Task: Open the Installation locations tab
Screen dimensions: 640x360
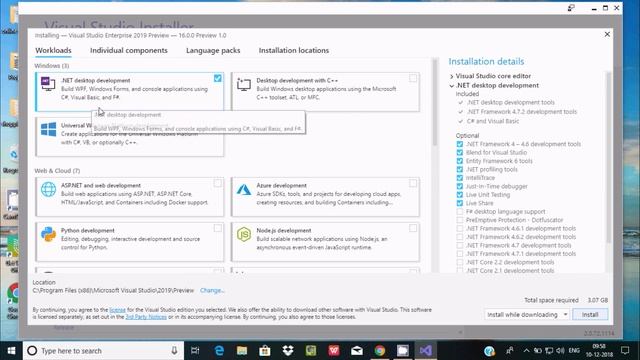Action: [293, 50]
